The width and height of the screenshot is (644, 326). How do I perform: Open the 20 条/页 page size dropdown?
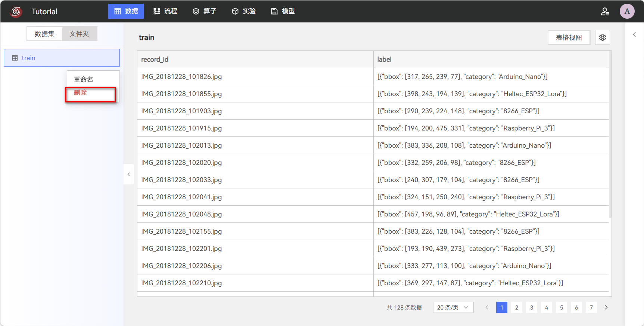click(x=453, y=307)
